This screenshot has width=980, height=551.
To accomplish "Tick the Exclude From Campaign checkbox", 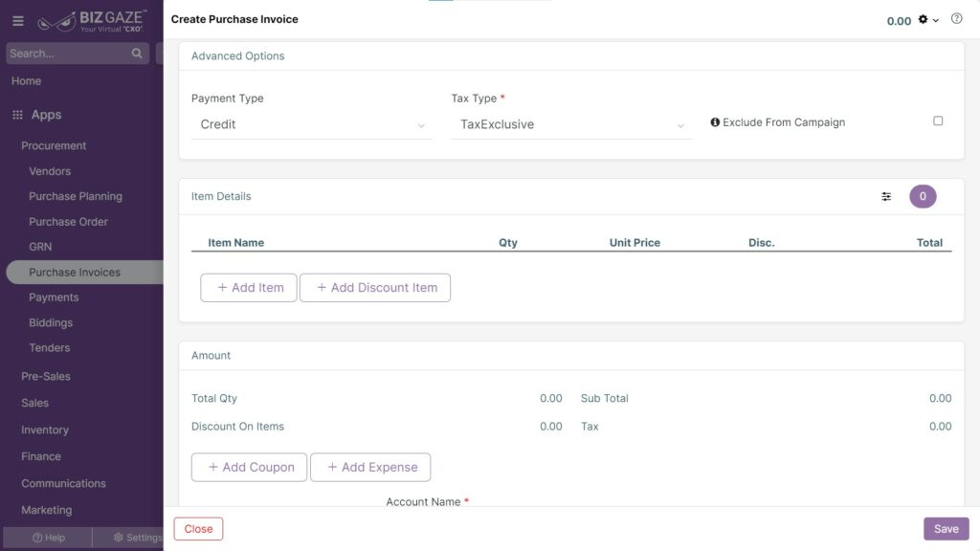I will pos(938,121).
